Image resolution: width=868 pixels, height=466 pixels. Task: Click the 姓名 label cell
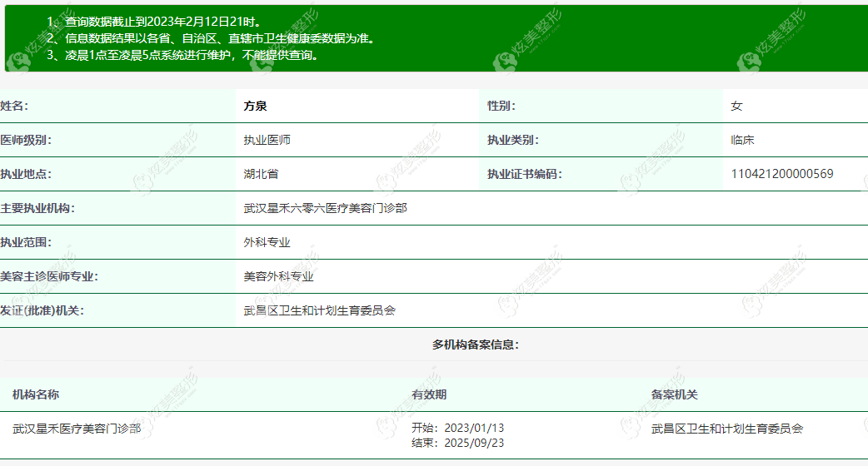coord(117,107)
